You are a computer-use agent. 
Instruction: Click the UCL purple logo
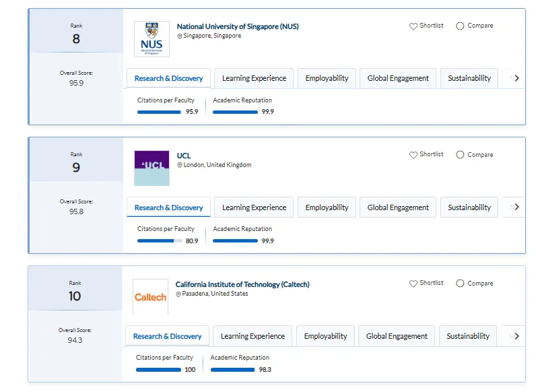click(152, 168)
